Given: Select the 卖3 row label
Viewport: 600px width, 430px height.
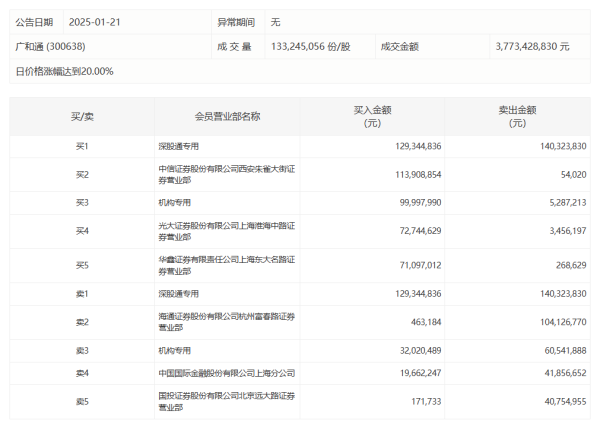Looking at the screenshot, I should pos(82,350).
